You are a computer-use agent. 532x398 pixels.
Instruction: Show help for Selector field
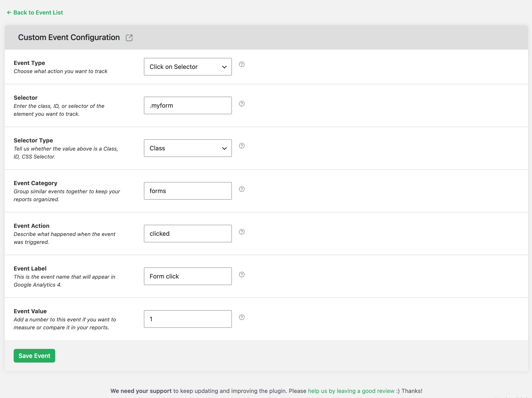coord(242,104)
